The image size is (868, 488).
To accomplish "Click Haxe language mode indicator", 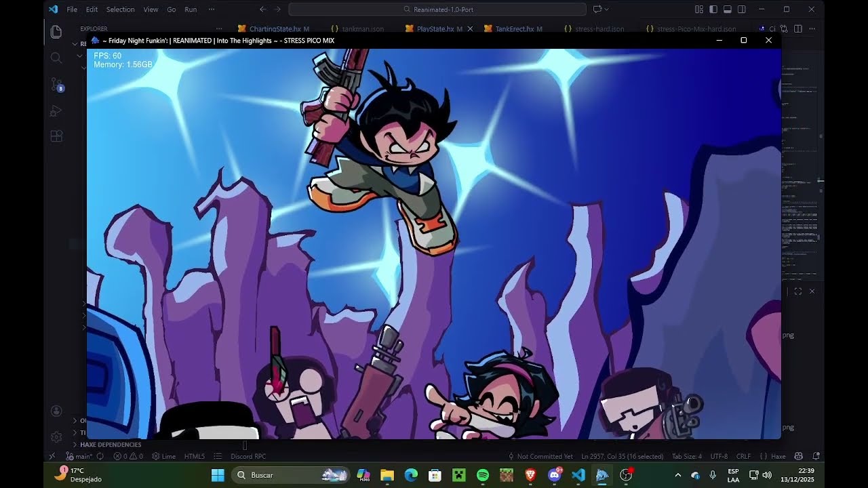I will tap(772, 456).
